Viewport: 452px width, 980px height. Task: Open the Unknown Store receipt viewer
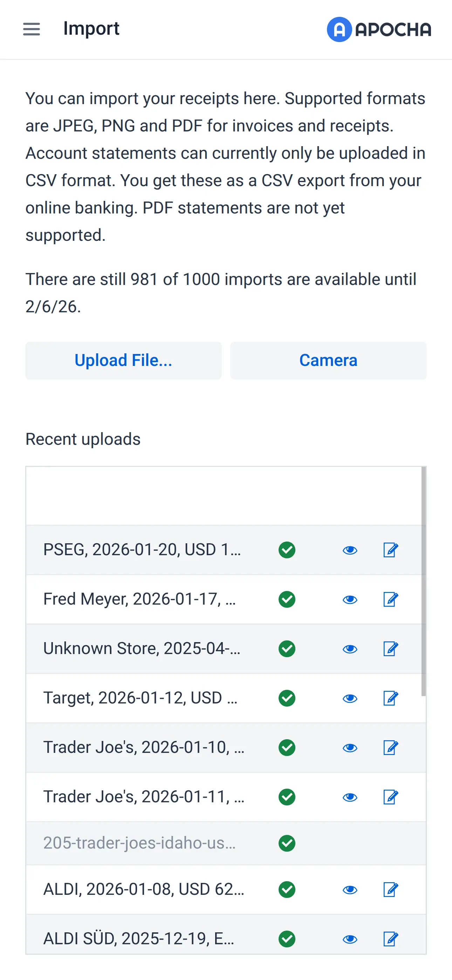tap(350, 649)
